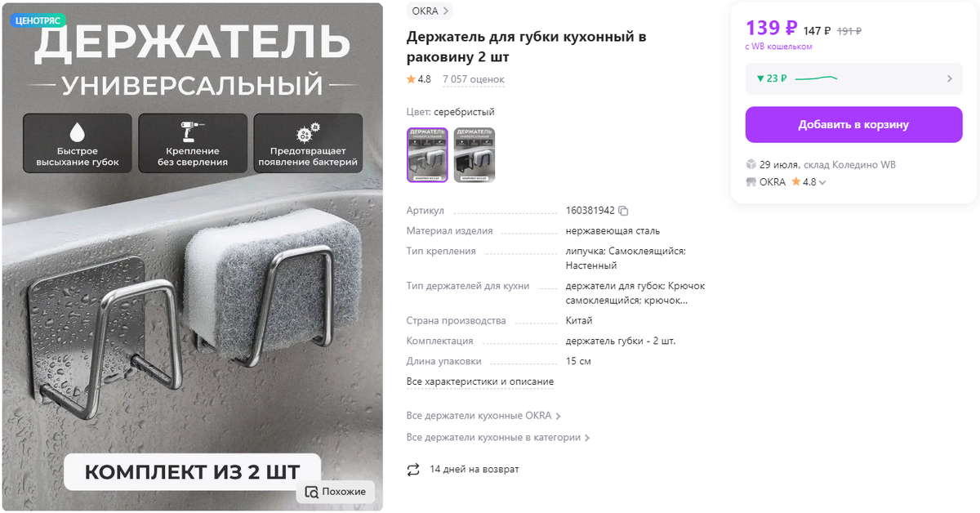Screen dimensions: 980x513
Task: Click the Похожие similar products button
Action: pos(336,492)
